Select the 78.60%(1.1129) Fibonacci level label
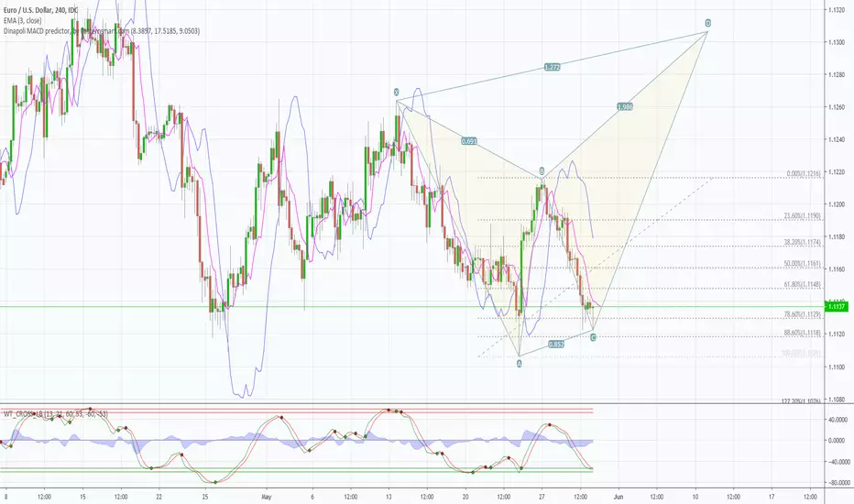Image resolution: width=854 pixels, height=504 pixels. tap(803, 314)
